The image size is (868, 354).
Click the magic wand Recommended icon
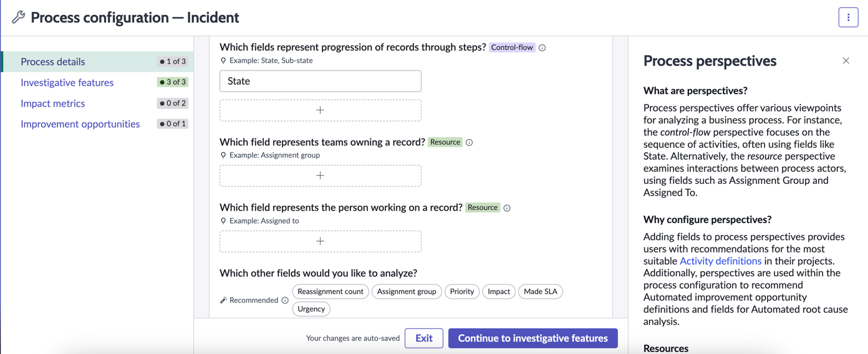[223, 300]
